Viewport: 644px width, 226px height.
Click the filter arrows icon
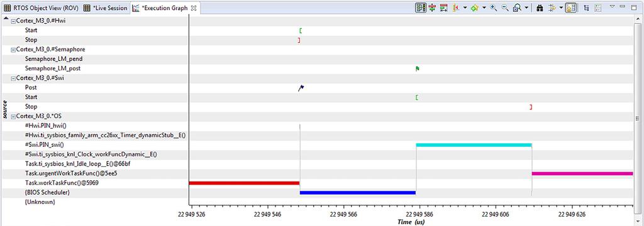tap(552, 8)
